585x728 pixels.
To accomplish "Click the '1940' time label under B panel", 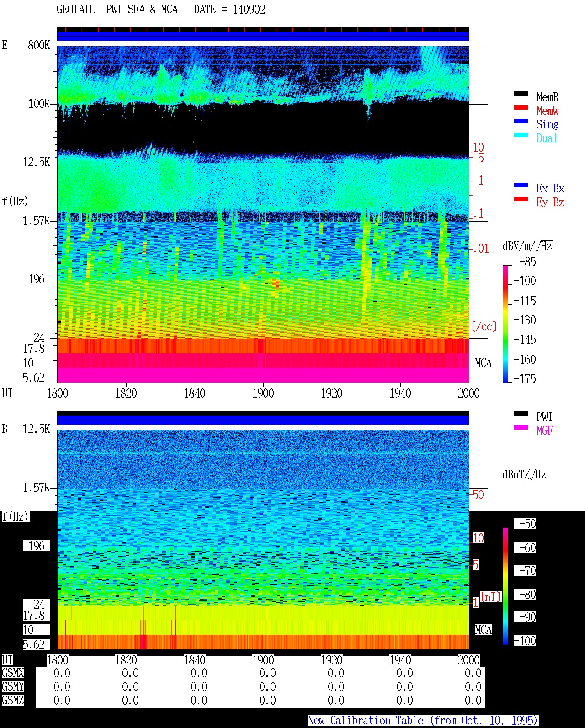I will [400, 660].
